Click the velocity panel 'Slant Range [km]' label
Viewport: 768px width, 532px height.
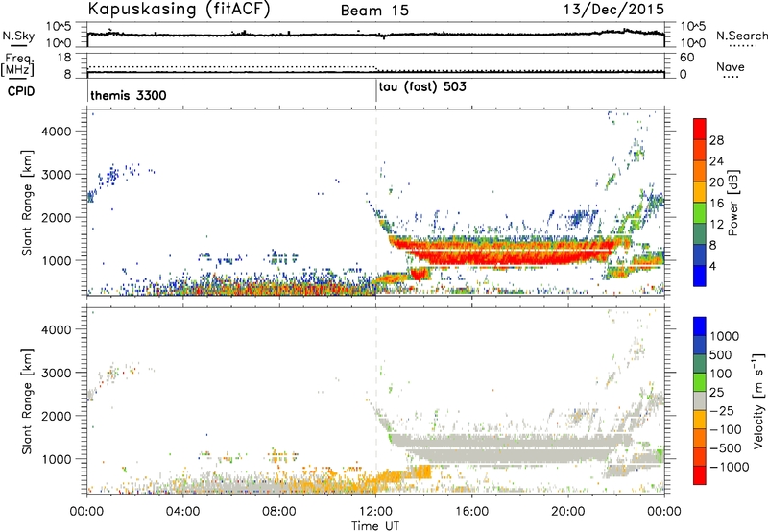tap(27, 401)
